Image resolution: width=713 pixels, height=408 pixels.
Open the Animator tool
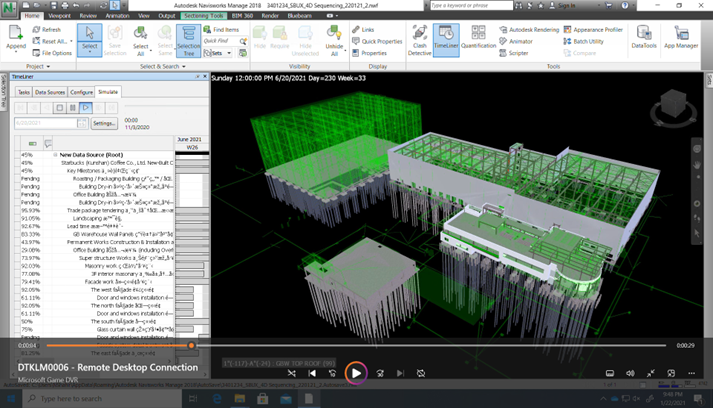516,41
